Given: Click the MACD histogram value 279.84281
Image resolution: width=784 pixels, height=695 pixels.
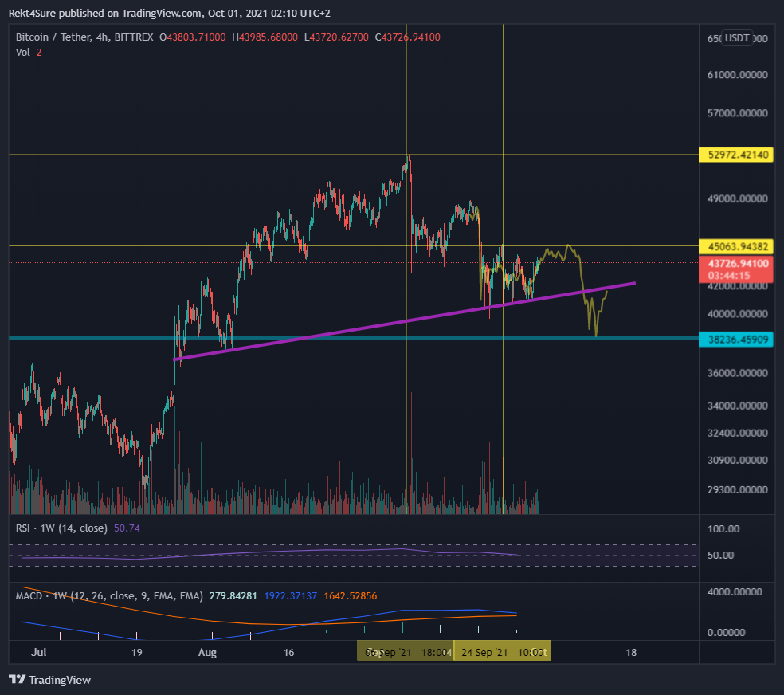Looking at the screenshot, I should pyautogui.click(x=233, y=596).
